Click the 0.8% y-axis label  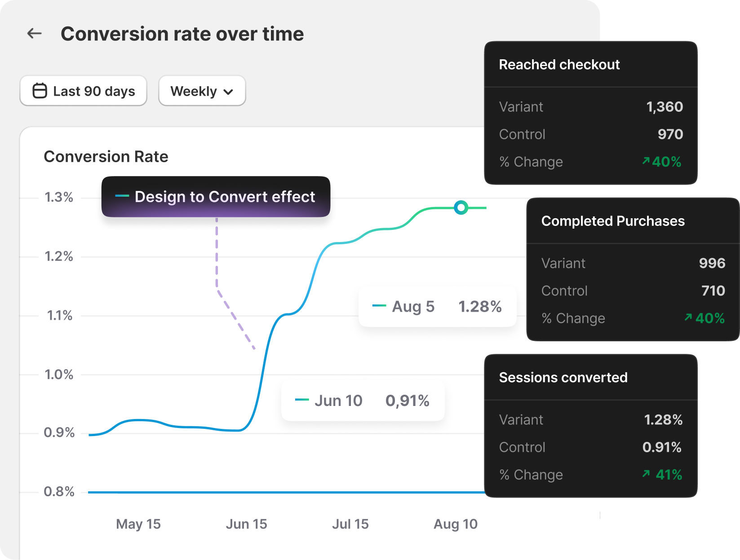click(x=59, y=492)
